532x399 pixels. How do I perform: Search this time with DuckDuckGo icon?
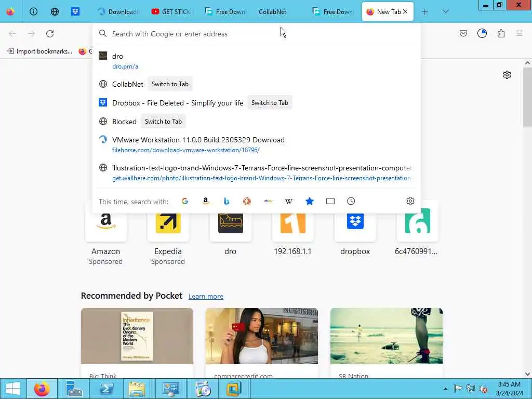[x=247, y=201]
